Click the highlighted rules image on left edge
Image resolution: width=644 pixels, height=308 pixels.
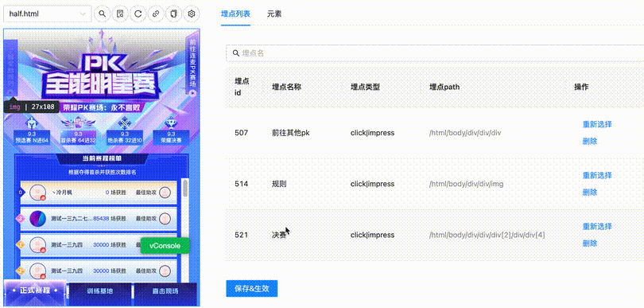(10, 68)
